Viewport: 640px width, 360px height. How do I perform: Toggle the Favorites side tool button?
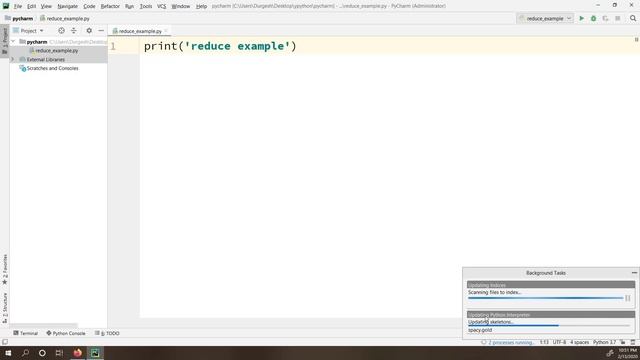(x=5, y=269)
